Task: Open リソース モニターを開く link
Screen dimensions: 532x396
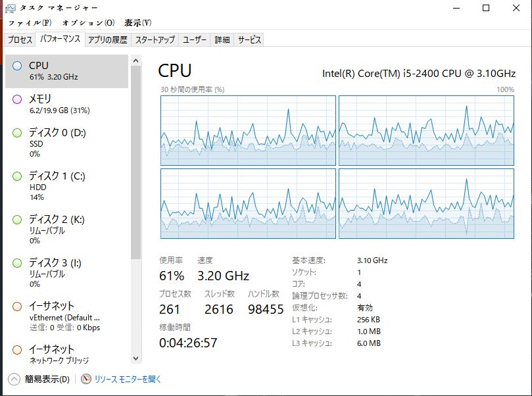Action: (x=128, y=379)
